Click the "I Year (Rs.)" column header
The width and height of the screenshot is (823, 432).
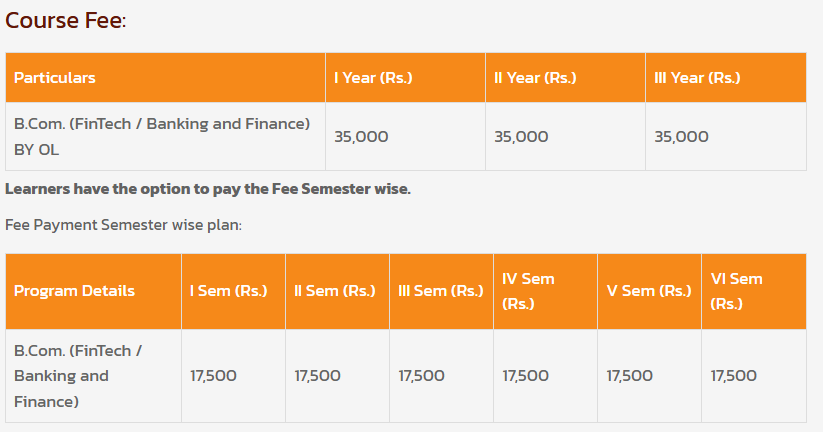[373, 77]
